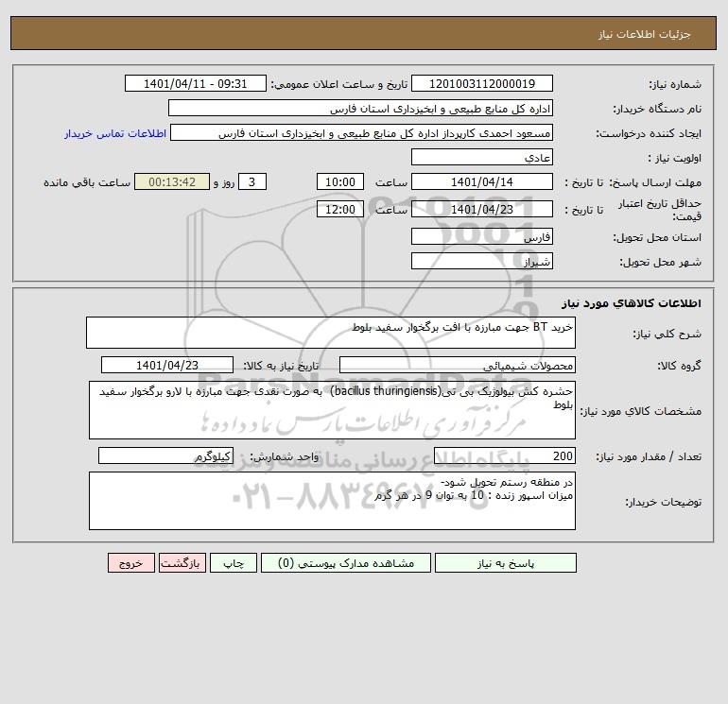Click the delivery city field 'شیراز'
Image resolution: width=728 pixels, height=704 pixels.
pos(482,261)
